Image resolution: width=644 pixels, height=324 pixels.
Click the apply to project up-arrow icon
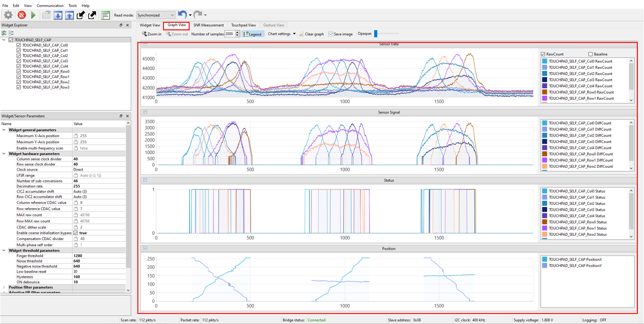pyautogui.click(x=69, y=15)
